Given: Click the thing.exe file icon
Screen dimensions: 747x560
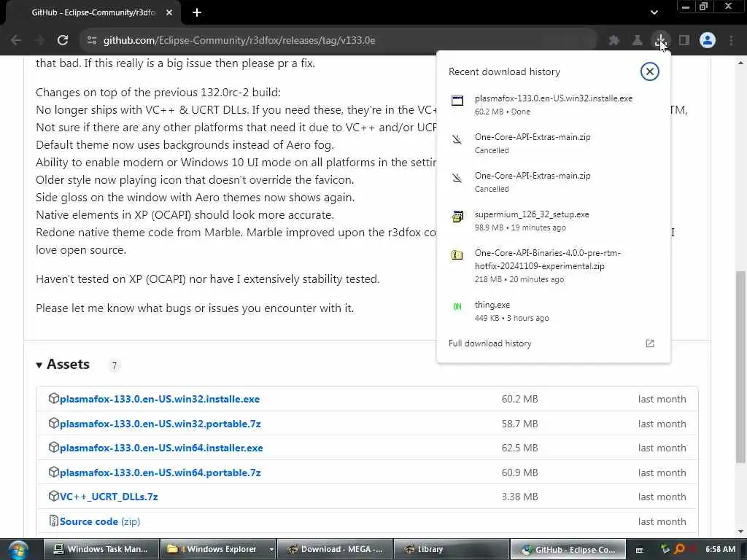Looking at the screenshot, I should tap(457, 307).
